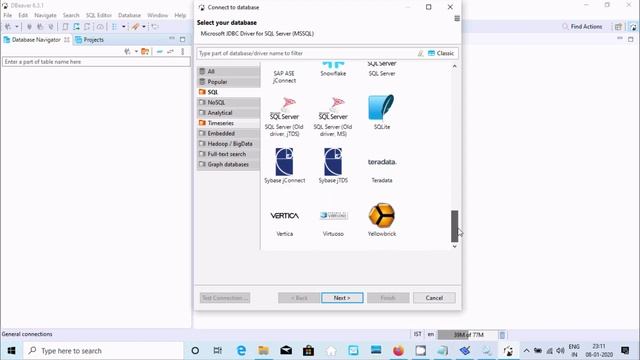The image size is (640, 360).
Task: Select the Analytical category
Action: 229,113
